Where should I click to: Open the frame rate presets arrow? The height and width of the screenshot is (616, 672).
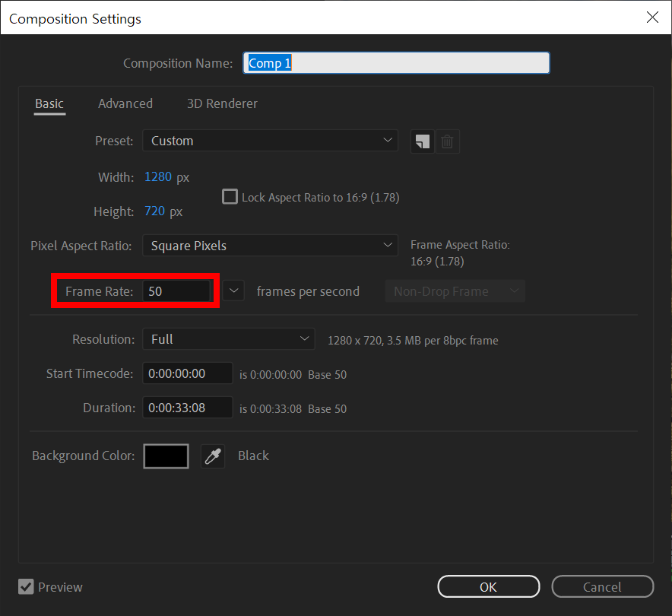tap(233, 291)
